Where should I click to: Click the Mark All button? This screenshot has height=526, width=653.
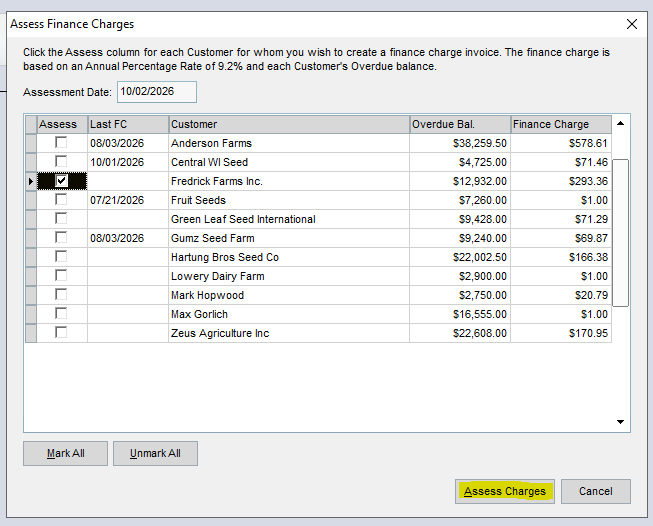click(65, 453)
